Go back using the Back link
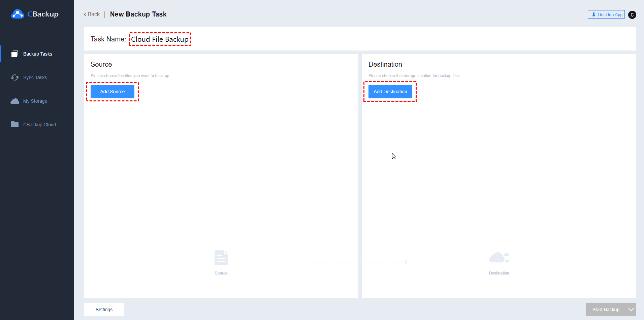 (x=92, y=14)
